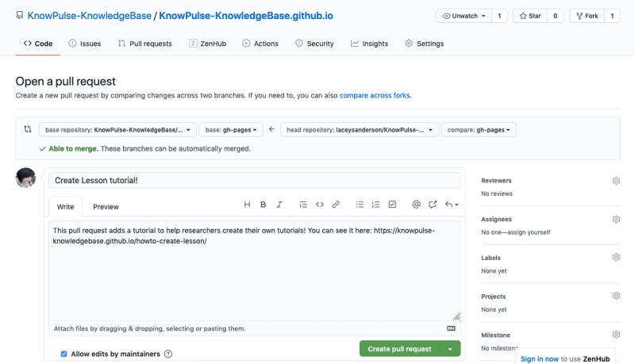Apply italic formatting in editor toolbar

click(x=279, y=205)
